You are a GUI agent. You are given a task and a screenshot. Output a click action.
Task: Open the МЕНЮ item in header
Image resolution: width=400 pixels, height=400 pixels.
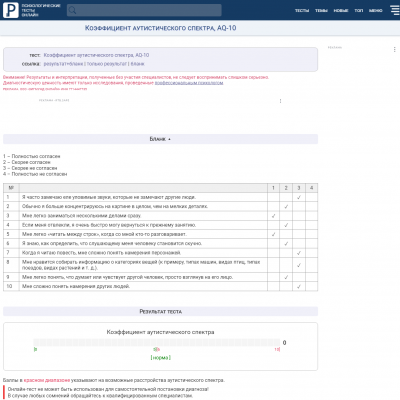pos(376,11)
